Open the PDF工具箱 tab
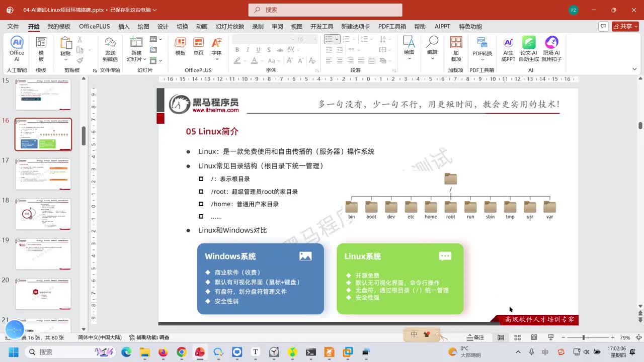This screenshot has height=362, width=644. (x=392, y=27)
